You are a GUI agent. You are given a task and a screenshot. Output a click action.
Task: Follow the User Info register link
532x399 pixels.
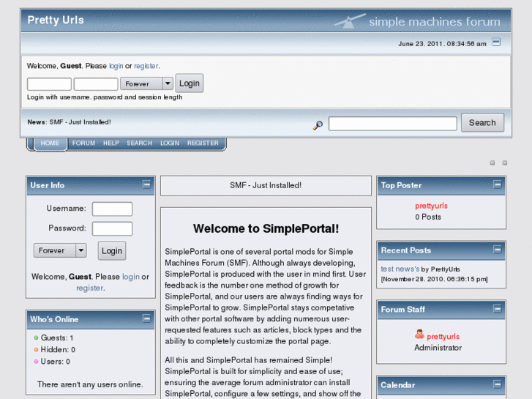[89, 288]
